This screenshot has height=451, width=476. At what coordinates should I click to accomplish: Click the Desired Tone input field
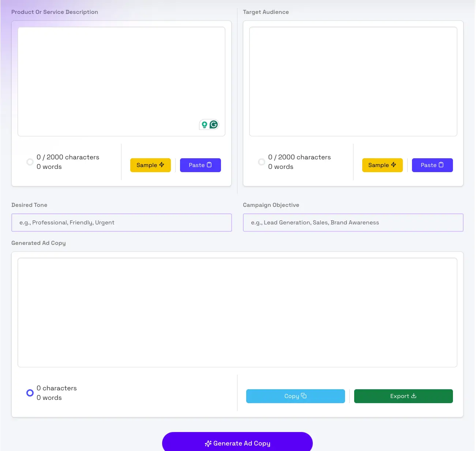[121, 223]
